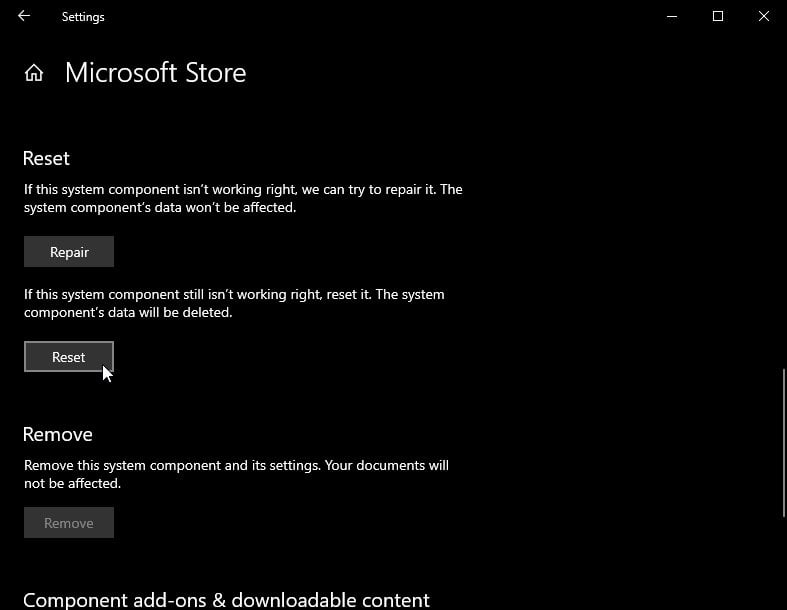
Task: Click the scrollbar track below the thumb
Action: pos(783,562)
